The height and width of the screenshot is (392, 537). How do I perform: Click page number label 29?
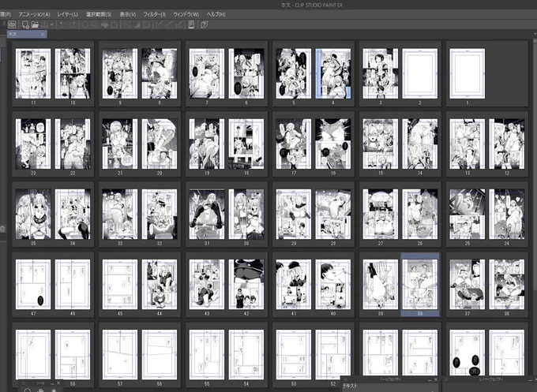click(294, 243)
